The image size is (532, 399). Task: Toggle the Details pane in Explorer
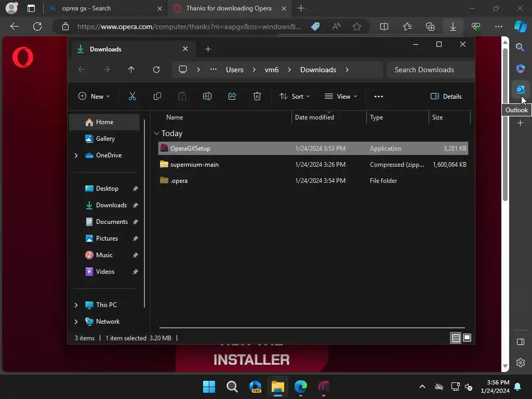[446, 96]
